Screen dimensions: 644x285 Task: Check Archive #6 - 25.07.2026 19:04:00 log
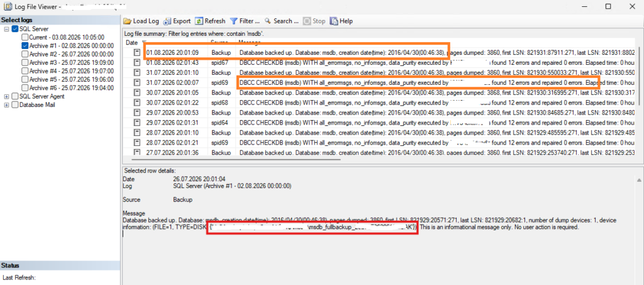click(25, 87)
